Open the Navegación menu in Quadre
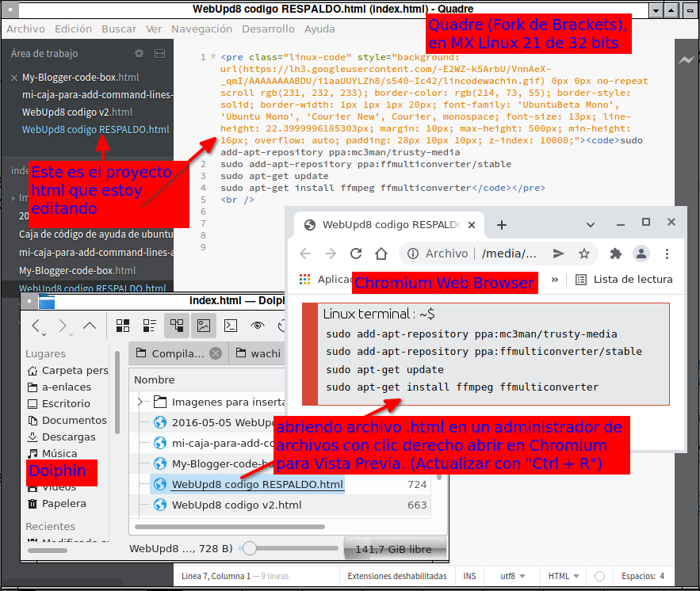Viewport: 700px width, 591px height. pos(201,29)
